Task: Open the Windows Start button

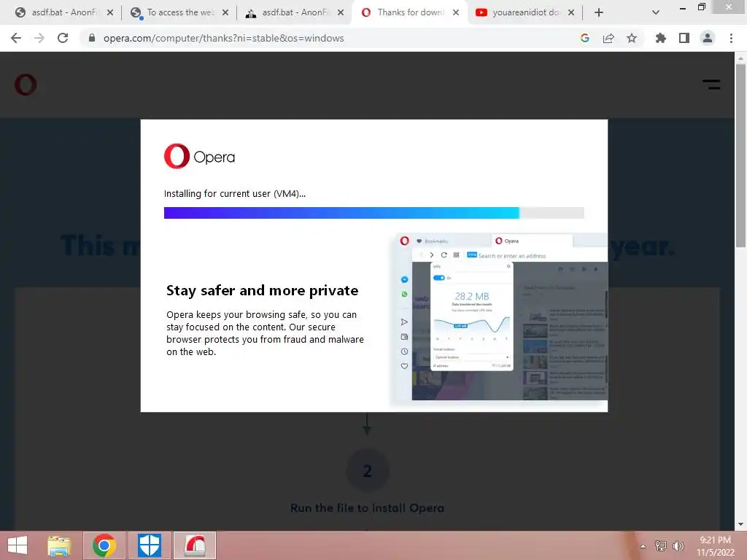Action: pyautogui.click(x=18, y=545)
